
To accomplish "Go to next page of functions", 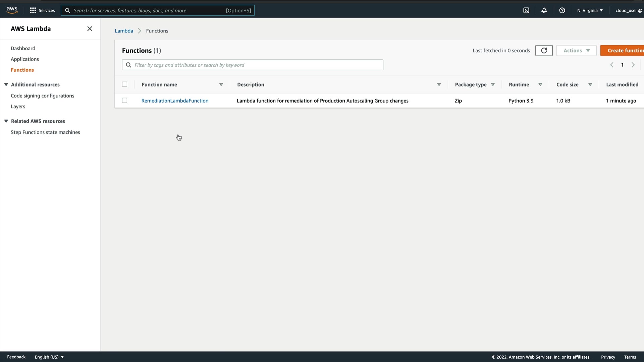I will 633,65.
